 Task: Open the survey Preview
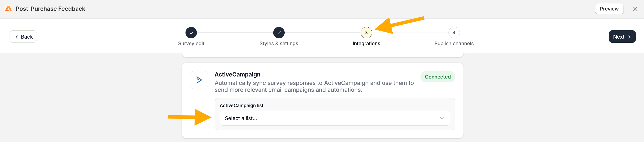pyautogui.click(x=609, y=9)
